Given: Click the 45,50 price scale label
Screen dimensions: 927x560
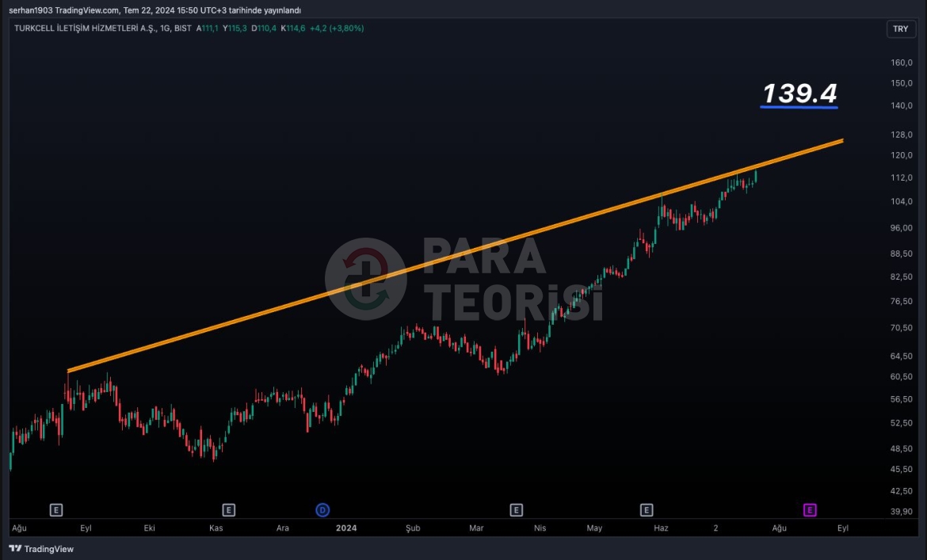Looking at the screenshot, I should pyautogui.click(x=902, y=470).
